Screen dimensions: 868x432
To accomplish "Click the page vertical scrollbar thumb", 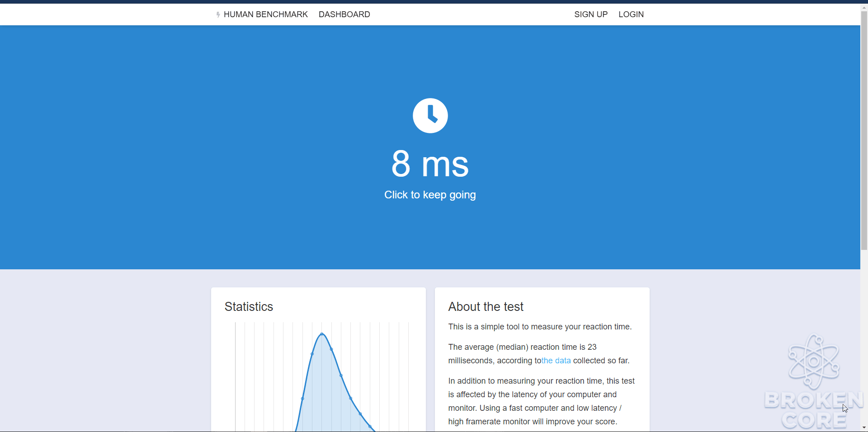I will click(x=864, y=131).
